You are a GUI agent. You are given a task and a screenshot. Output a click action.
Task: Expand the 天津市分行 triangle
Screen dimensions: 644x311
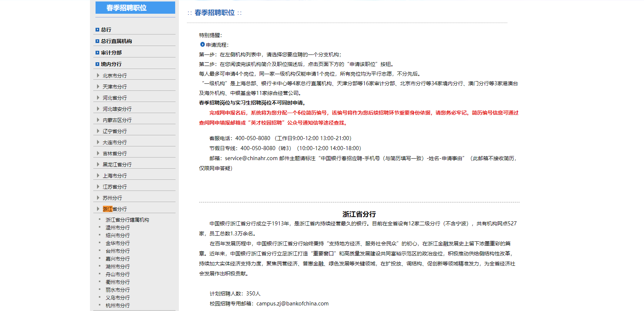coord(98,86)
